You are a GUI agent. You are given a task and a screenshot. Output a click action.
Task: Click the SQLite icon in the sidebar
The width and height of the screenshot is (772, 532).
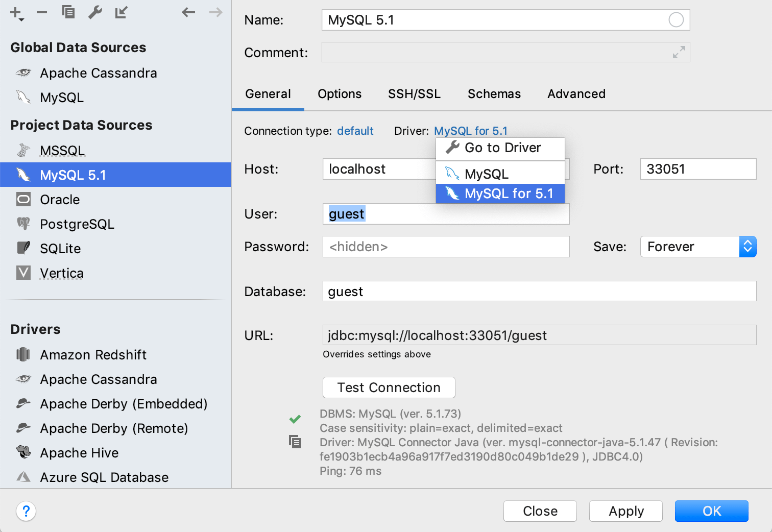click(x=23, y=248)
